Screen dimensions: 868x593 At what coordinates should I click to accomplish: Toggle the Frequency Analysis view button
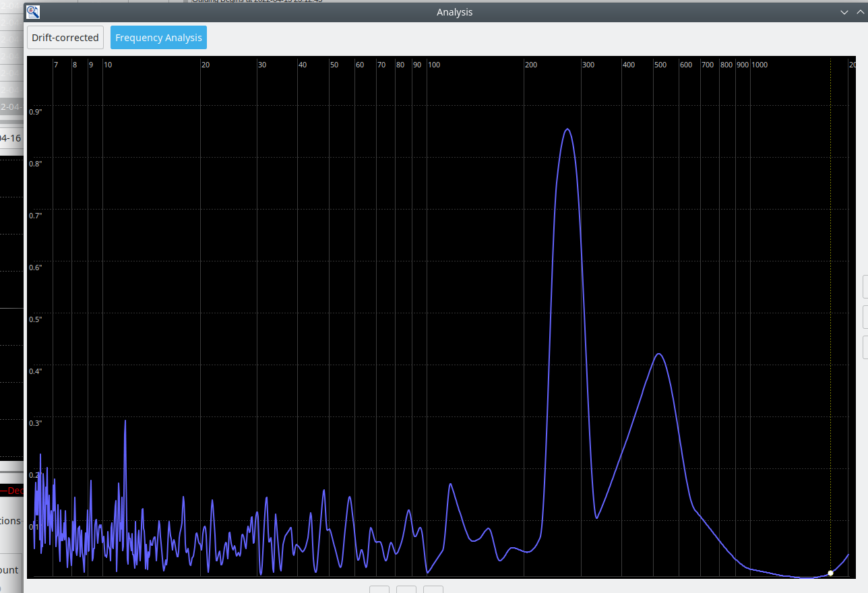pos(158,38)
